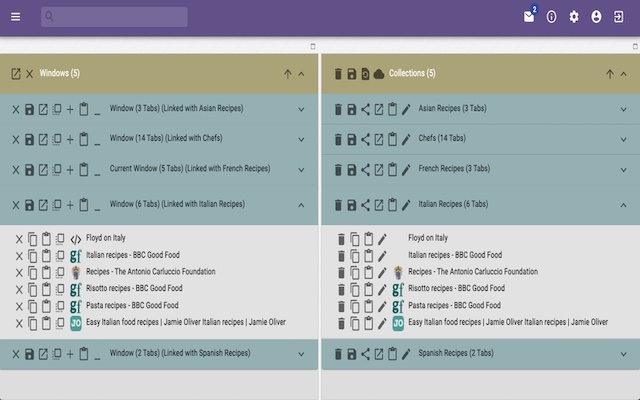Image resolution: width=640 pixels, height=400 pixels.
Task: Select Window (14 Tabs) (Linked with Chefs) title
Action: [166, 138]
